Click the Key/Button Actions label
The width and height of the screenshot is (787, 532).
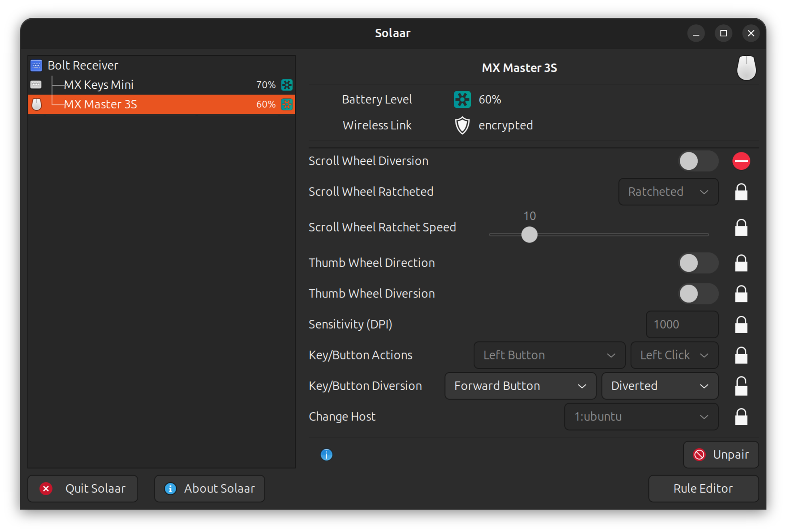pos(360,355)
